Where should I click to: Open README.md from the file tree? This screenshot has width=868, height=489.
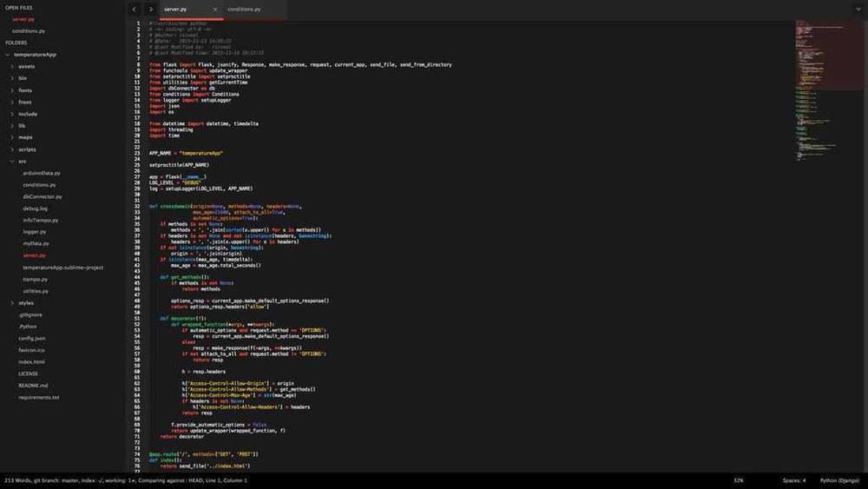(x=33, y=385)
